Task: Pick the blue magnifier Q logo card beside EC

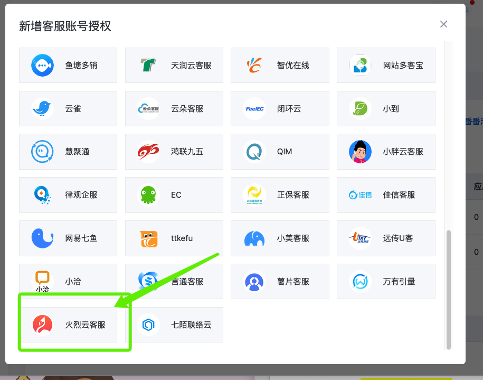Action: (x=68, y=195)
